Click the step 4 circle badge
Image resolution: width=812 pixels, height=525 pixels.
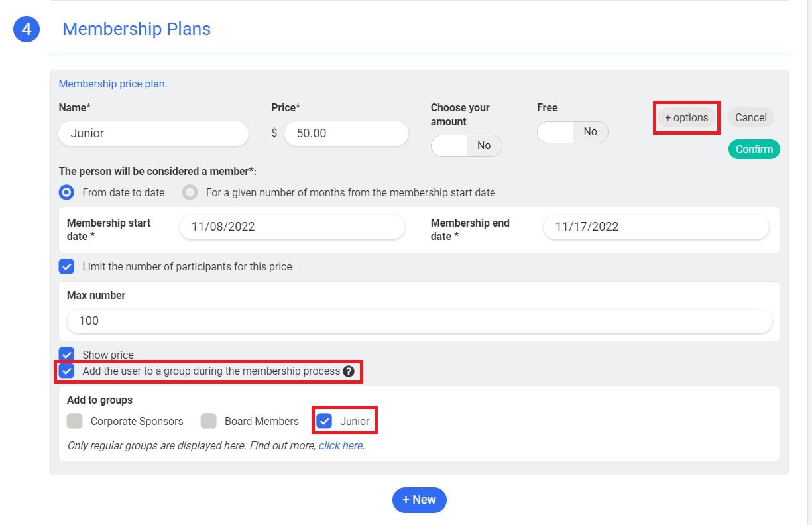(27, 29)
